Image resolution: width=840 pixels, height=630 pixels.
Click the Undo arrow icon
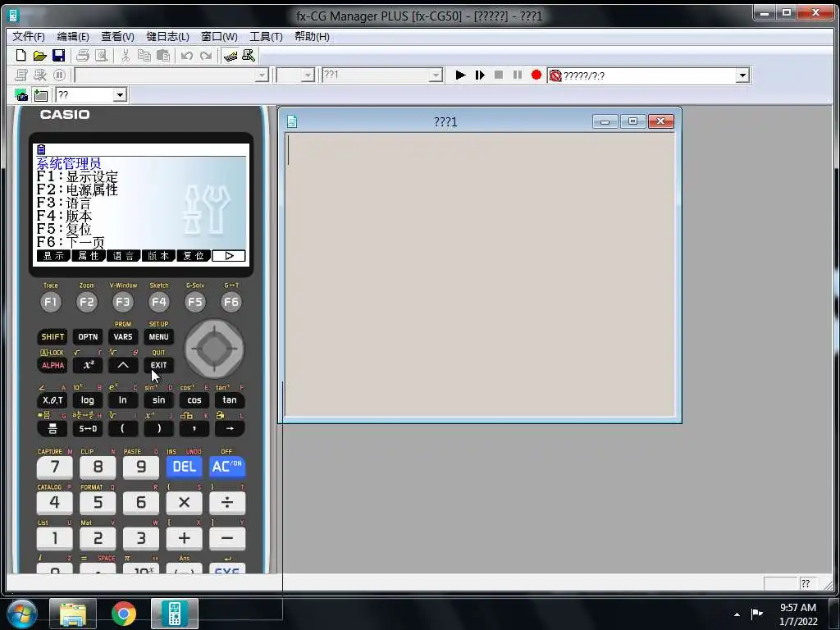[x=186, y=56]
